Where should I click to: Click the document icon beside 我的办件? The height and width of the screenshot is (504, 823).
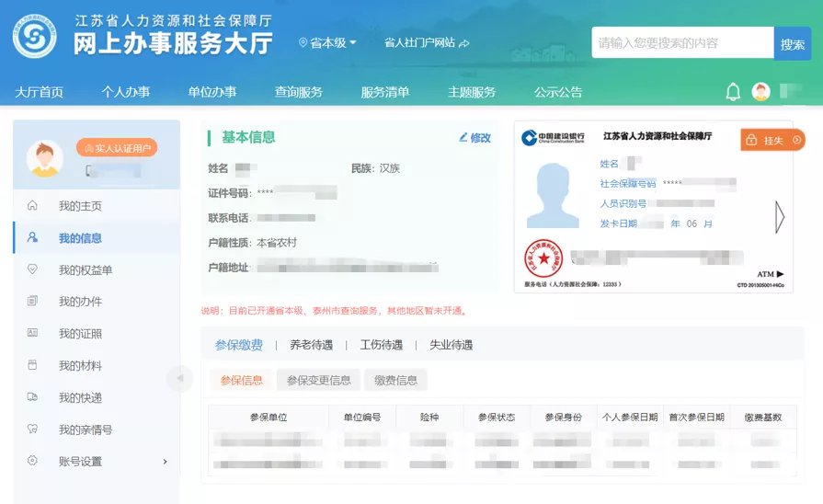pos(33,302)
